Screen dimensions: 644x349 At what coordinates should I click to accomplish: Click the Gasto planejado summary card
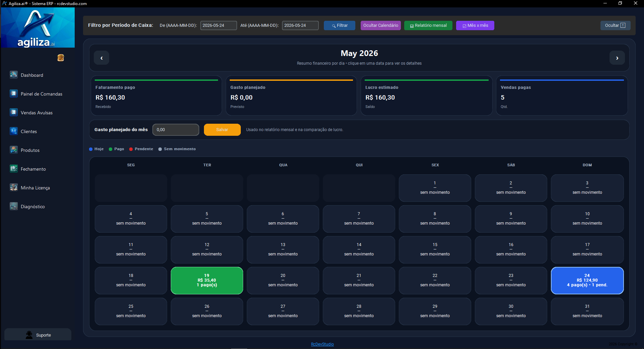(291, 96)
